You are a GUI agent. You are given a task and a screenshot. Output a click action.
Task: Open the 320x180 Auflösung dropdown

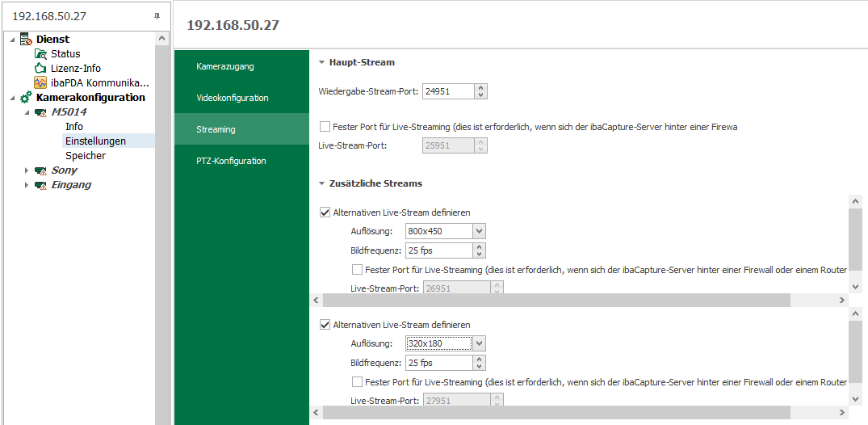[479, 343]
